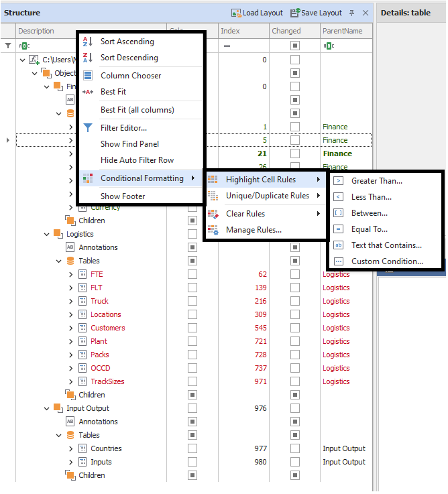Toggle checkbox next to the FTE table
Image resolution: width=448 pixels, height=494 pixels.
click(x=192, y=274)
